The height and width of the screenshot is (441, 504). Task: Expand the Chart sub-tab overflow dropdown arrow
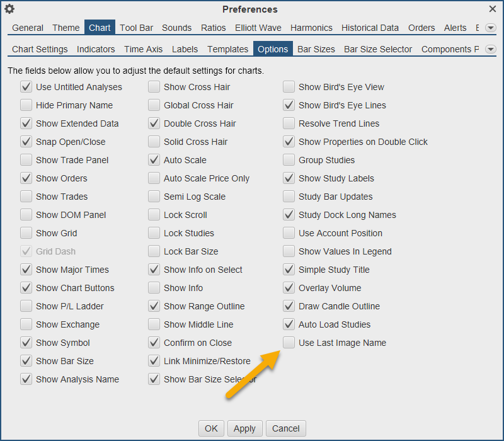[490, 49]
